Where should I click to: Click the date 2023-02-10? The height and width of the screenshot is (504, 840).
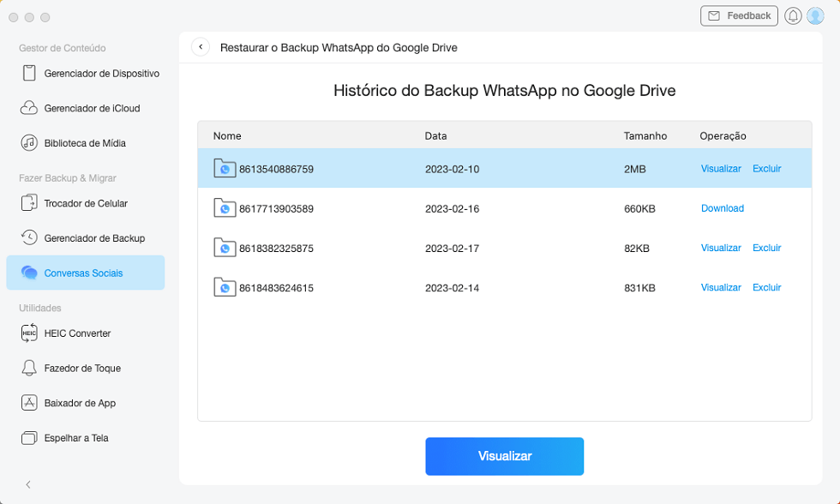(453, 169)
